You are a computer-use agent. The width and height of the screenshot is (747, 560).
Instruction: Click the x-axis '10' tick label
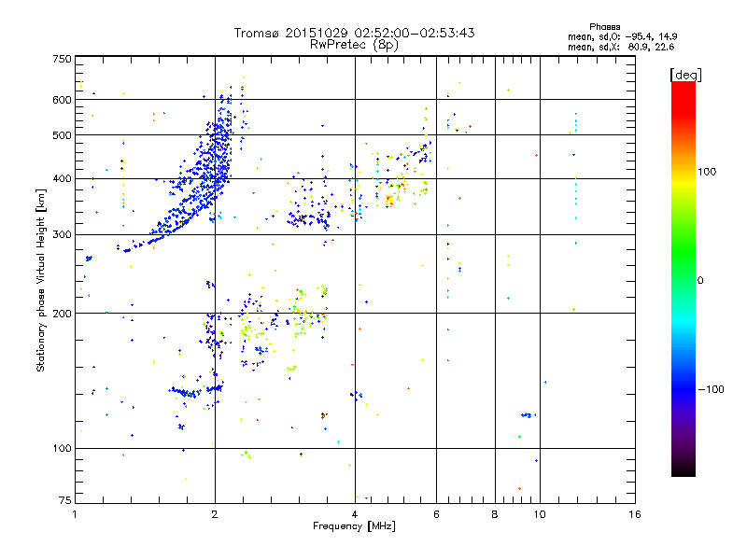pos(540,514)
